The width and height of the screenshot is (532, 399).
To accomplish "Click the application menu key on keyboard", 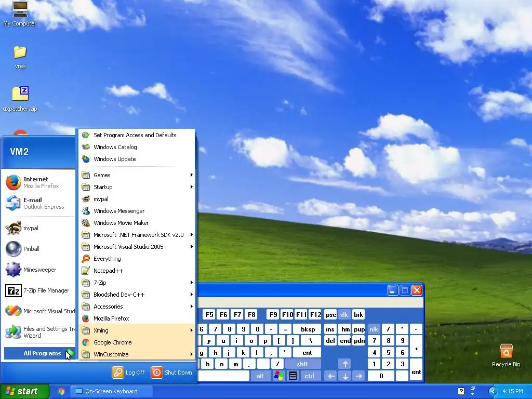I will click(293, 376).
